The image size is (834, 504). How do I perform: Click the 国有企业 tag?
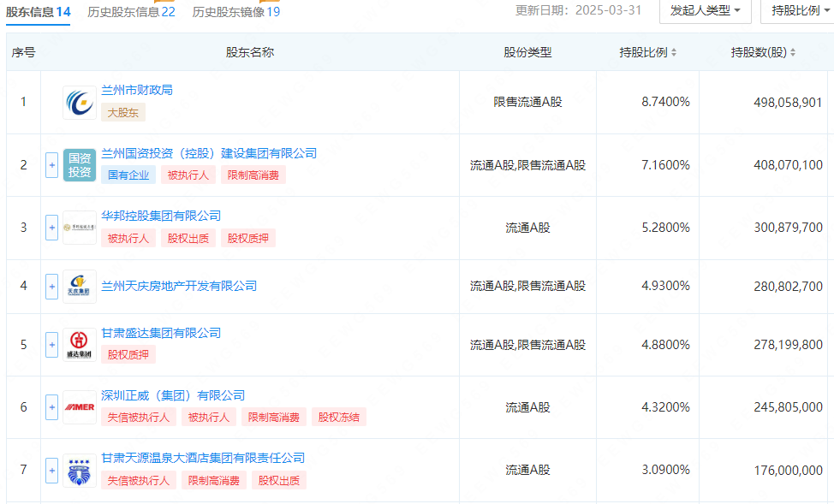point(128,175)
